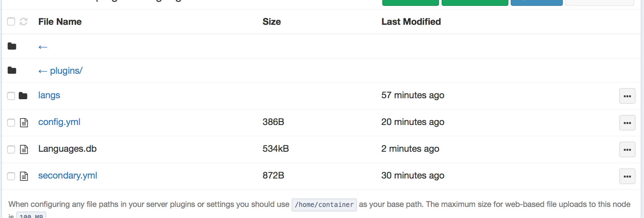Toggle the select-all files checkbox
Image resolution: width=644 pixels, height=218 pixels.
pyautogui.click(x=11, y=22)
